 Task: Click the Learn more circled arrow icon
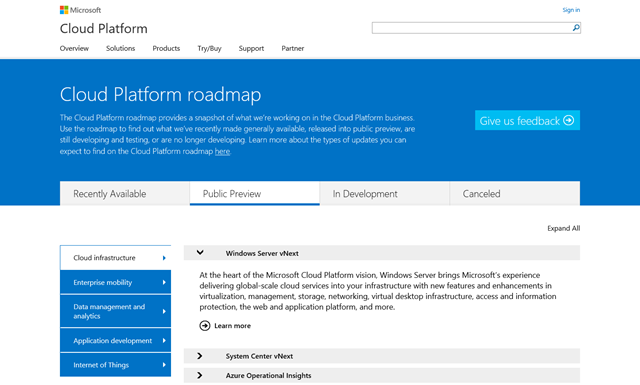point(204,325)
